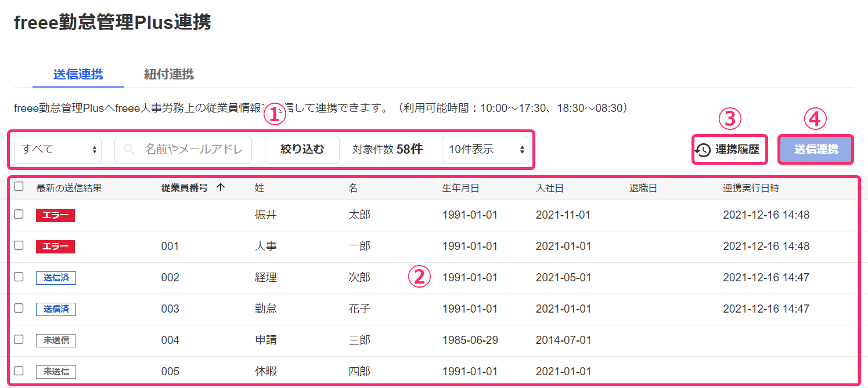Screen dimensions: 868x388
Task: Click the 名 column header
Action: click(354, 188)
